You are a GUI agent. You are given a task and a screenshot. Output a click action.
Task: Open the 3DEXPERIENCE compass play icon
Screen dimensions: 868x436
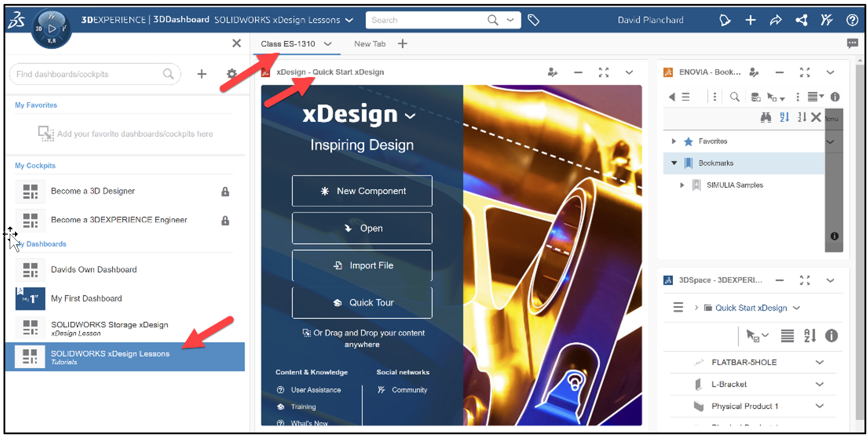pyautogui.click(x=52, y=29)
